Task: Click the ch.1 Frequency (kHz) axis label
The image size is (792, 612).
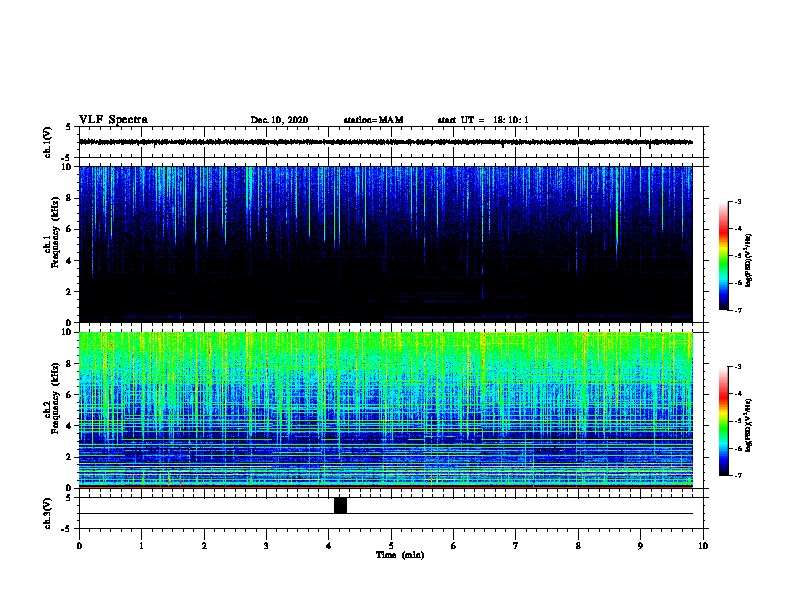Action: pos(52,232)
